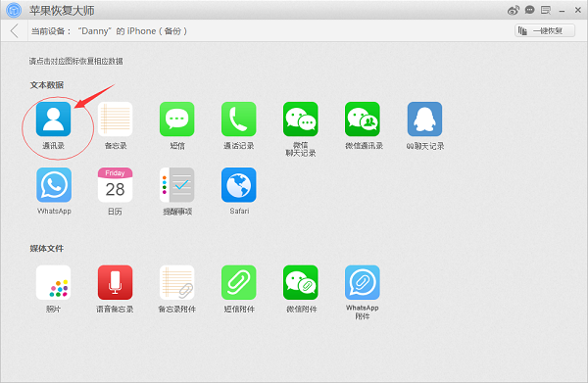Open the 通讯录 contacts icon
The image size is (588, 383).
tap(53, 120)
